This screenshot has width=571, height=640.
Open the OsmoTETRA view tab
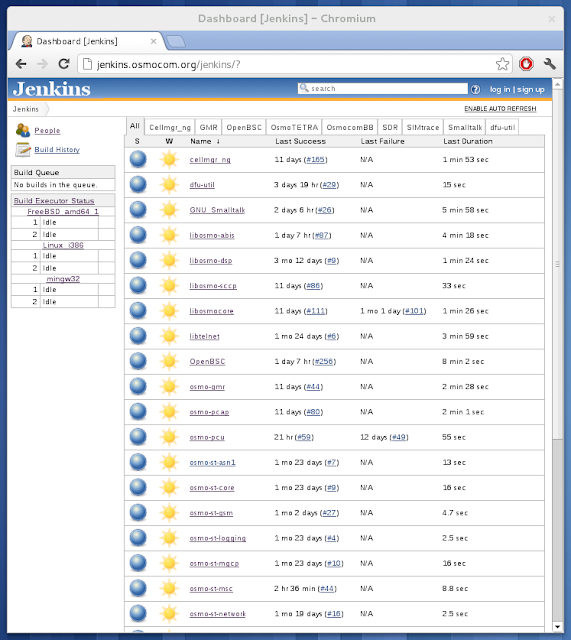[294, 127]
